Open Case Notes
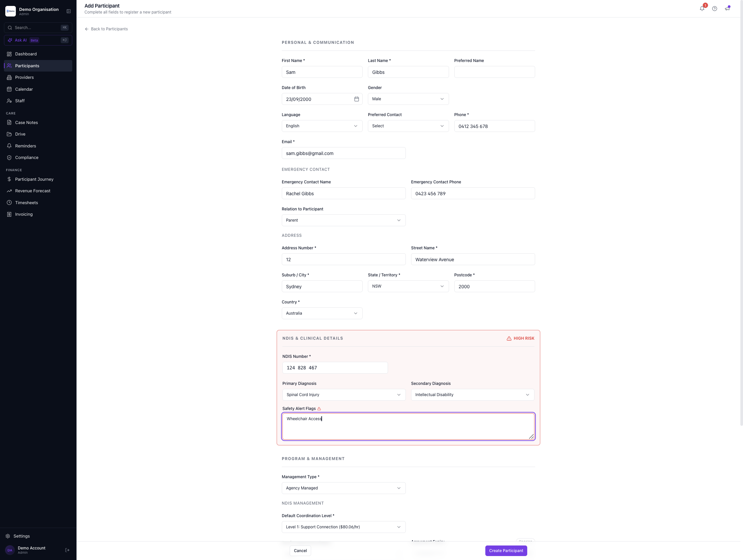The height and width of the screenshot is (560, 743). tap(38, 123)
